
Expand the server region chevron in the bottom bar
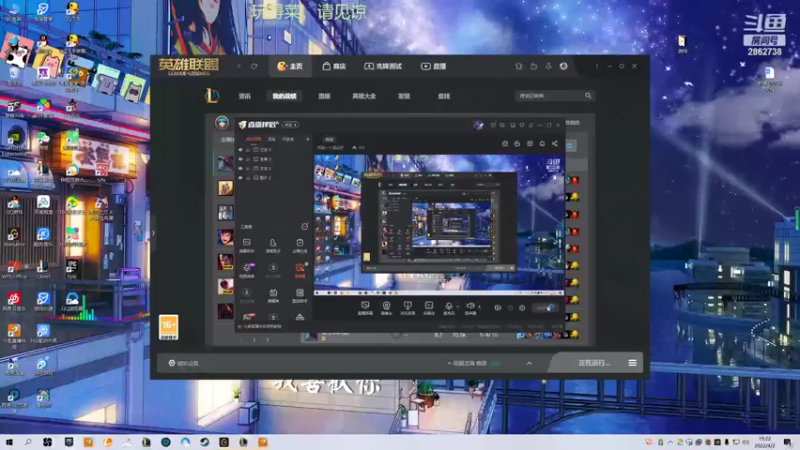click(x=529, y=363)
